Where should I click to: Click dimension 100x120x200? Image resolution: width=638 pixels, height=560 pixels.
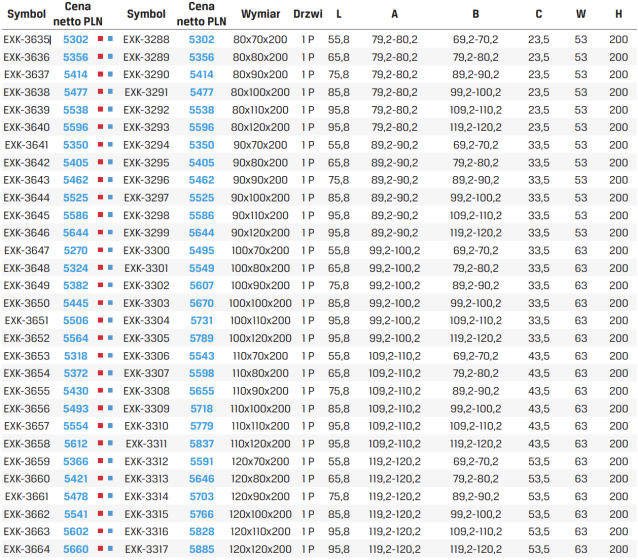coord(260,338)
